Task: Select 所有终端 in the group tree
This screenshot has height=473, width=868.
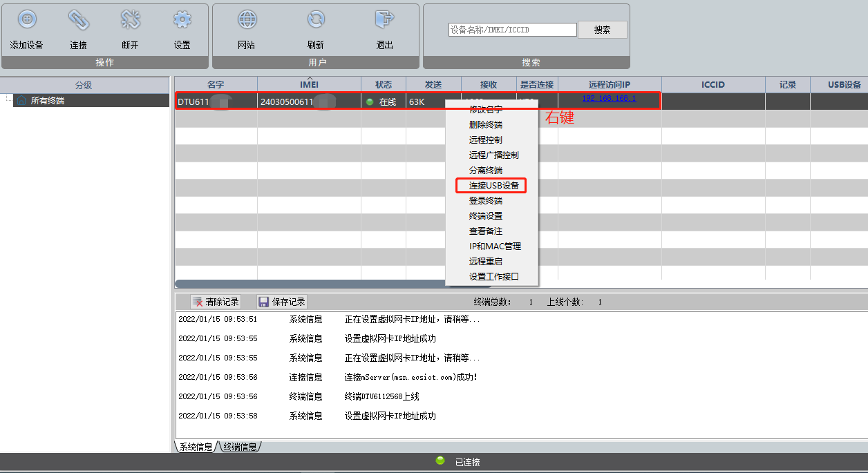Action: pyautogui.click(x=48, y=101)
